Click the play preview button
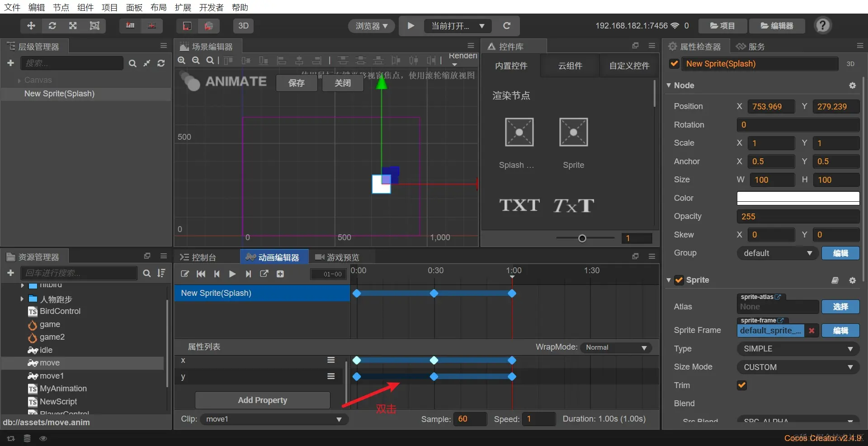 pyautogui.click(x=410, y=26)
